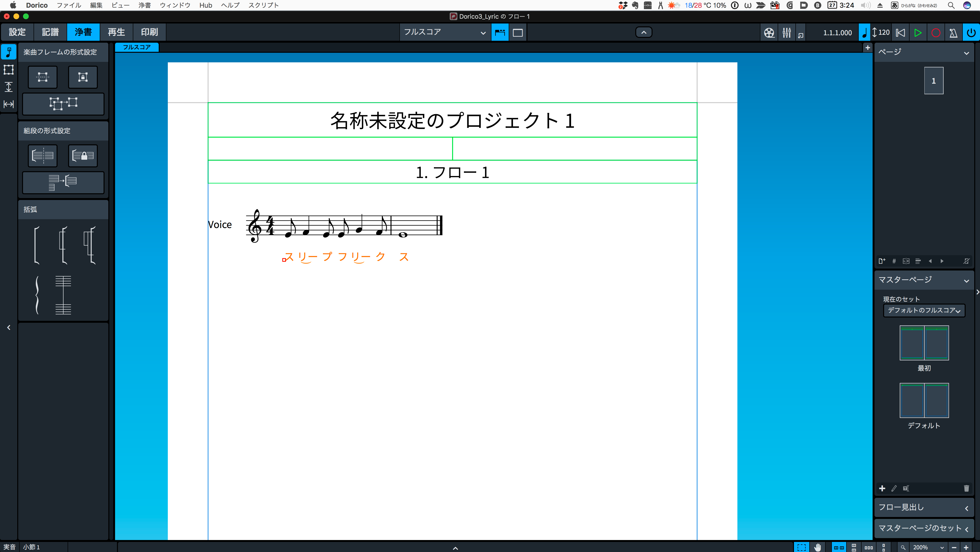Toggle Galley View button in toolbar
Image resolution: width=980 pixels, height=552 pixels.
(x=500, y=33)
